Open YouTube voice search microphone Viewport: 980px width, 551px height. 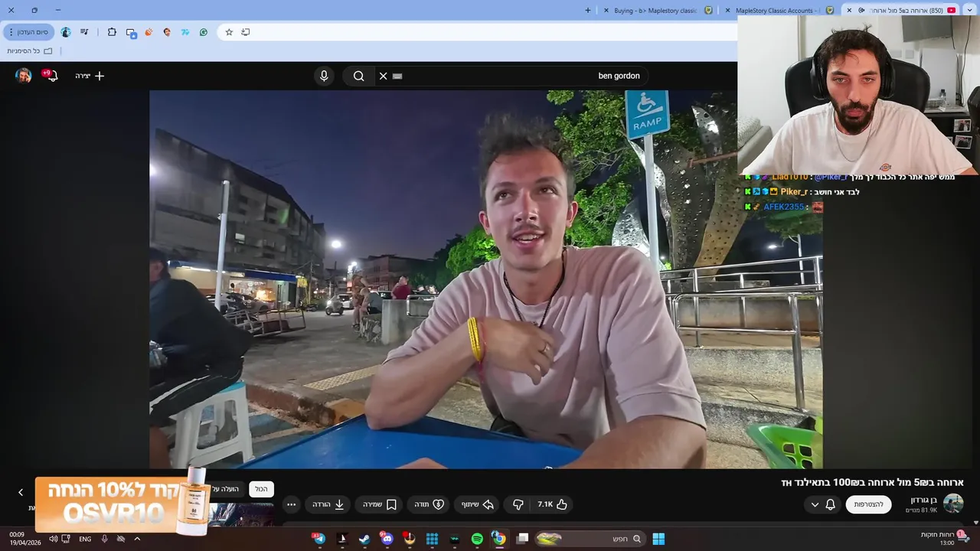324,76
